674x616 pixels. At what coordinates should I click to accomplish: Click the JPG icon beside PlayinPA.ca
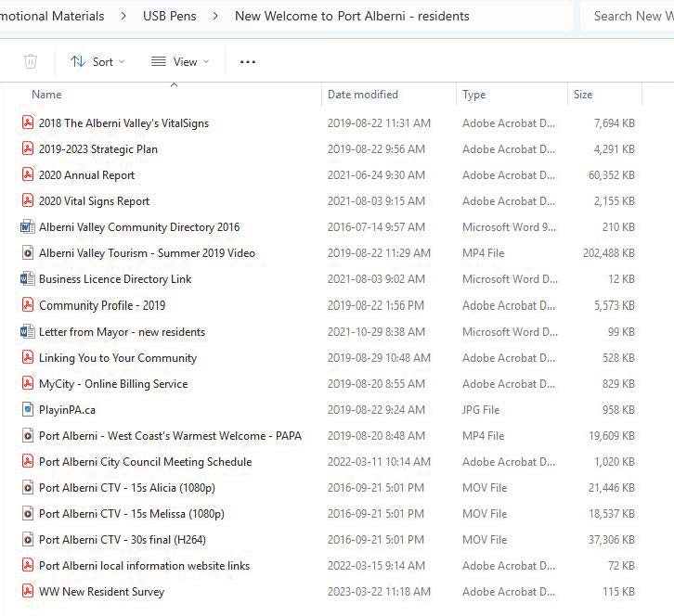coord(28,409)
